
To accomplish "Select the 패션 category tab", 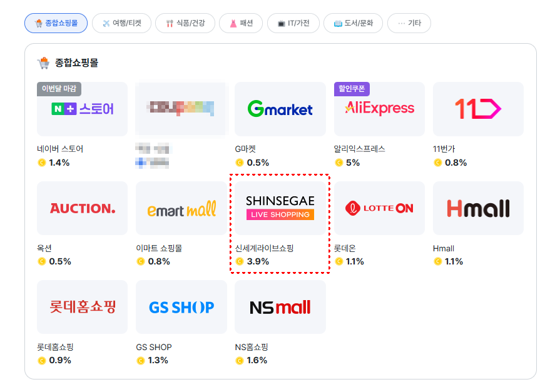I will point(241,23).
